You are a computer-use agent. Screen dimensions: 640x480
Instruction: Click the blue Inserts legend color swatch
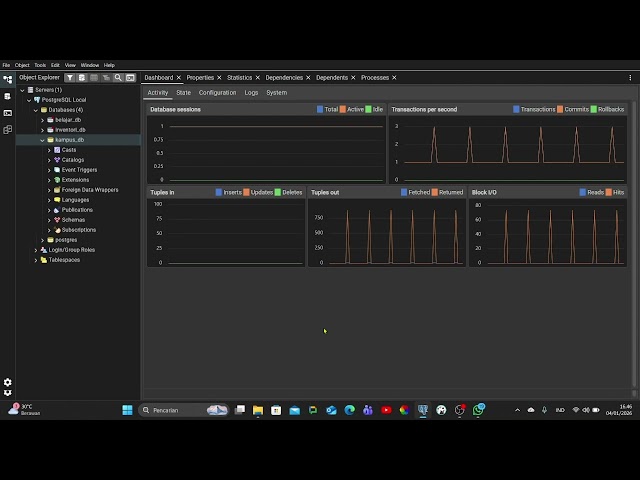click(x=219, y=192)
